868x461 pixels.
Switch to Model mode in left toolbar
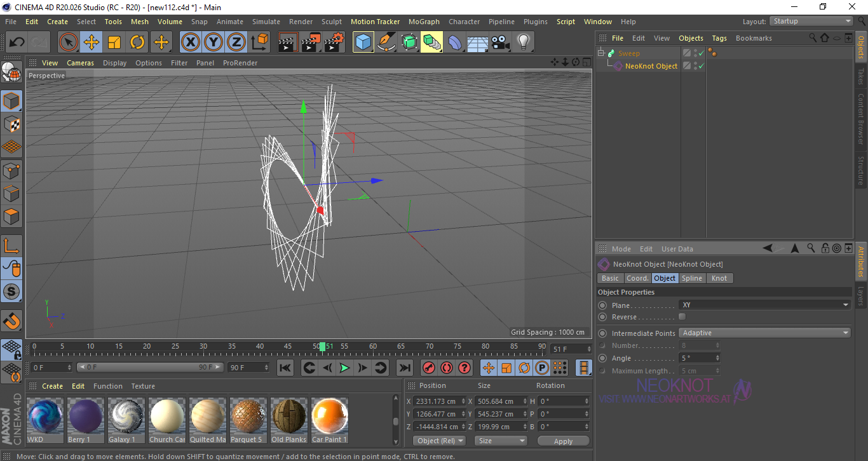point(11,101)
